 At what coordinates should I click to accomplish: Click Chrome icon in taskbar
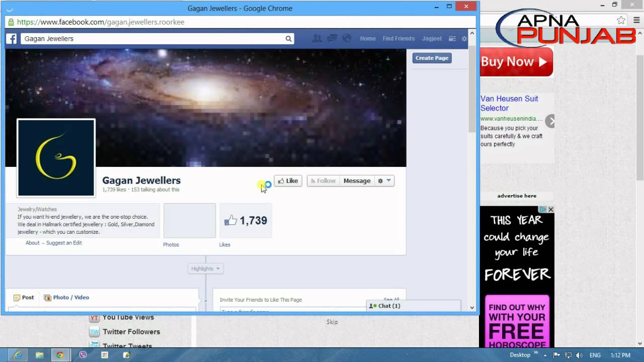click(x=60, y=355)
